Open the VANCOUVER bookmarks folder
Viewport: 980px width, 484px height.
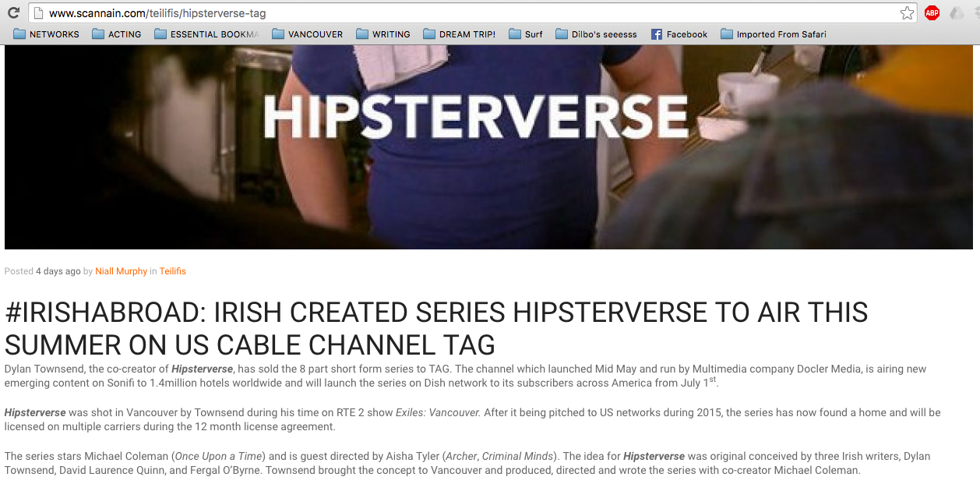click(x=307, y=34)
